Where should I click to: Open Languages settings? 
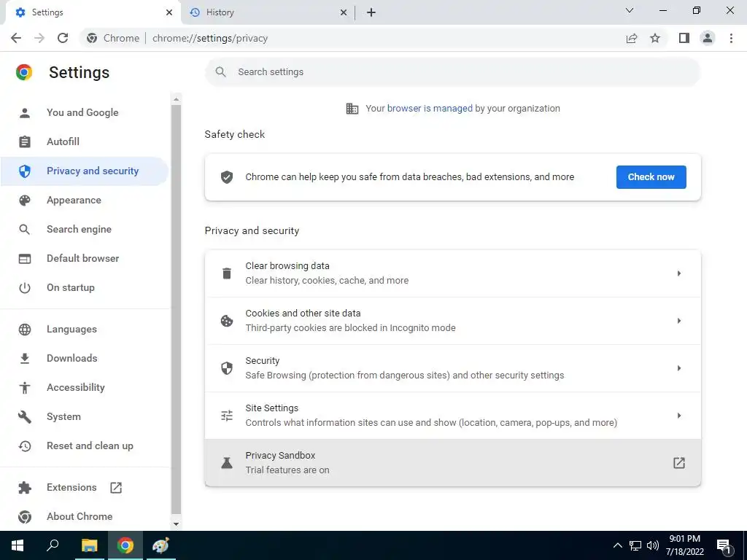coord(84,329)
